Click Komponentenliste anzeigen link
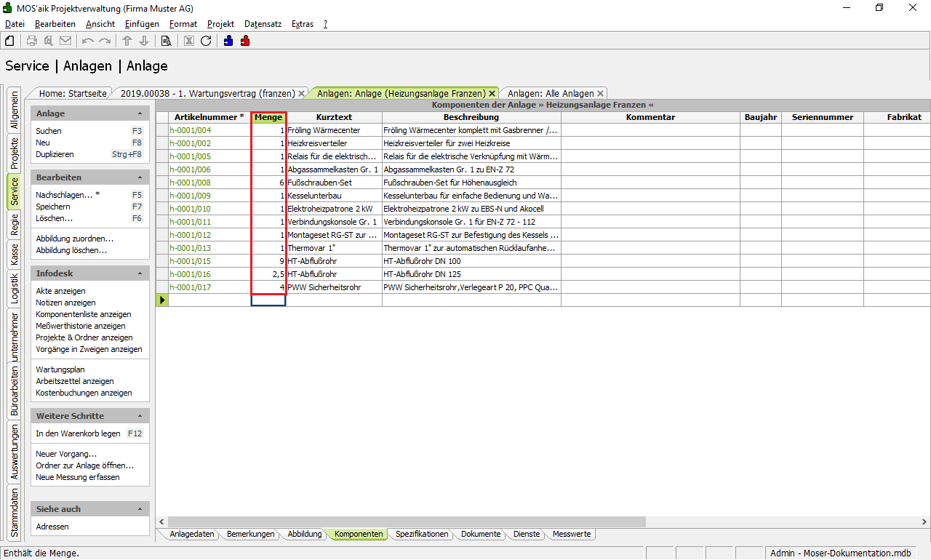This screenshot has height=560, width=931. (83, 314)
